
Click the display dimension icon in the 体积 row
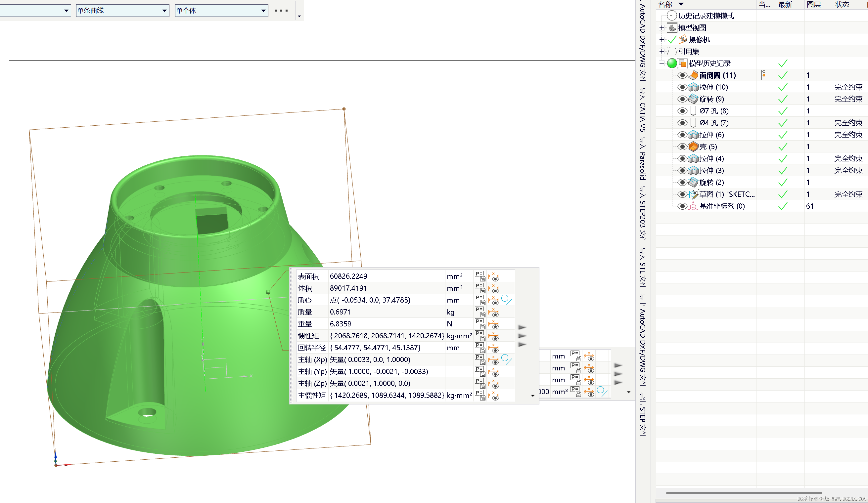[x=494, y=288]
